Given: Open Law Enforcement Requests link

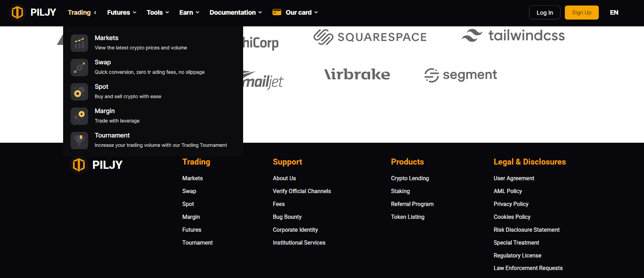Looking at the screenshot, I should pos(528,268).
